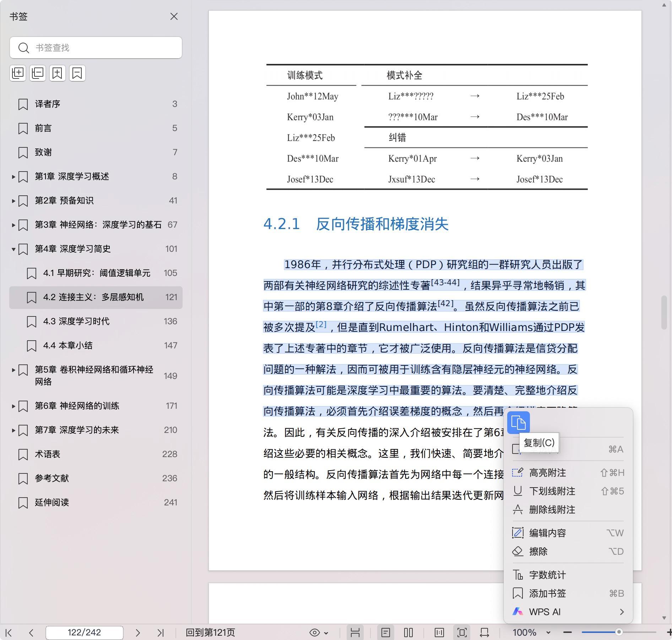Click the blue copy icon in context menu
672x640 pixels.
point(518,423)
